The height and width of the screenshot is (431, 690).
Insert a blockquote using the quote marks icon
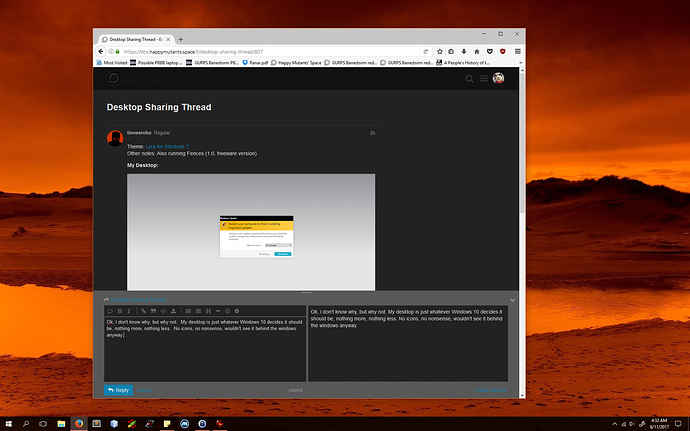(x=153, y=311)
